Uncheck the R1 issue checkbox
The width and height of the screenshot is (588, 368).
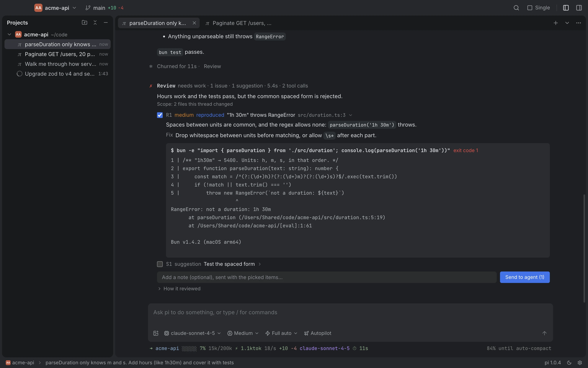(x=160, y=115)
